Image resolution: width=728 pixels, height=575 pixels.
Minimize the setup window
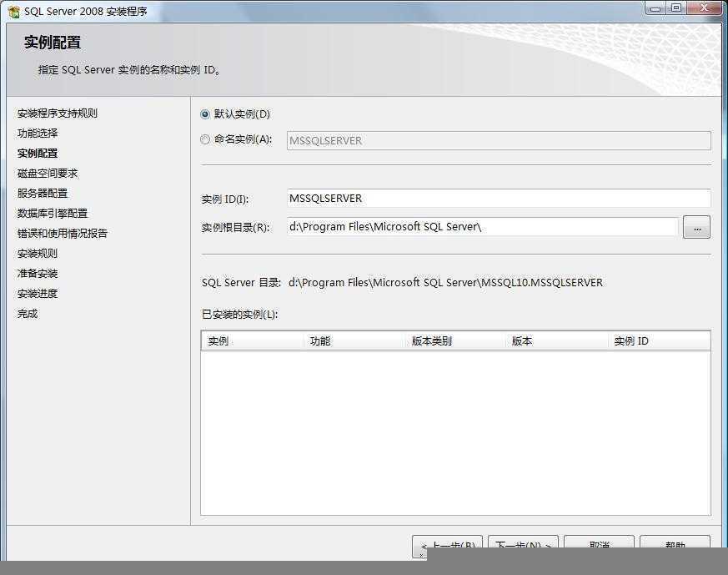(x=655, y=8)
